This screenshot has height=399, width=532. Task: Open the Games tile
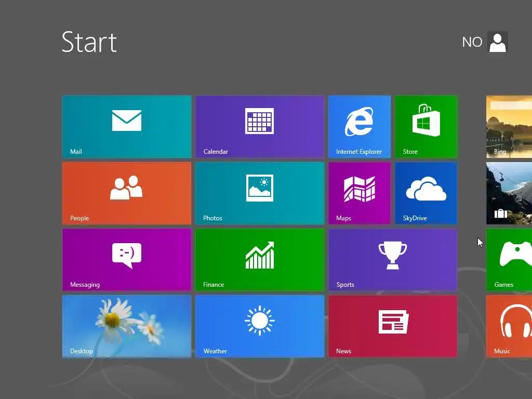509,260
